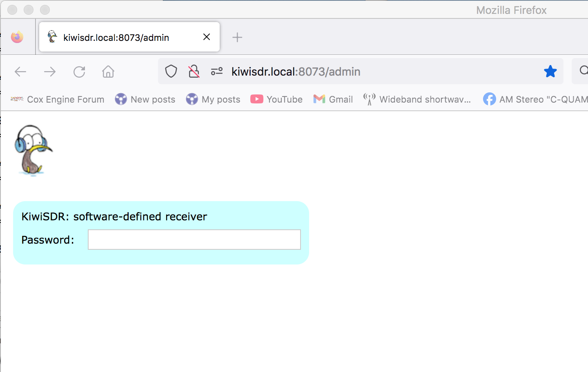Click the insecure connection padlock icon

click(x=194, y=72)
